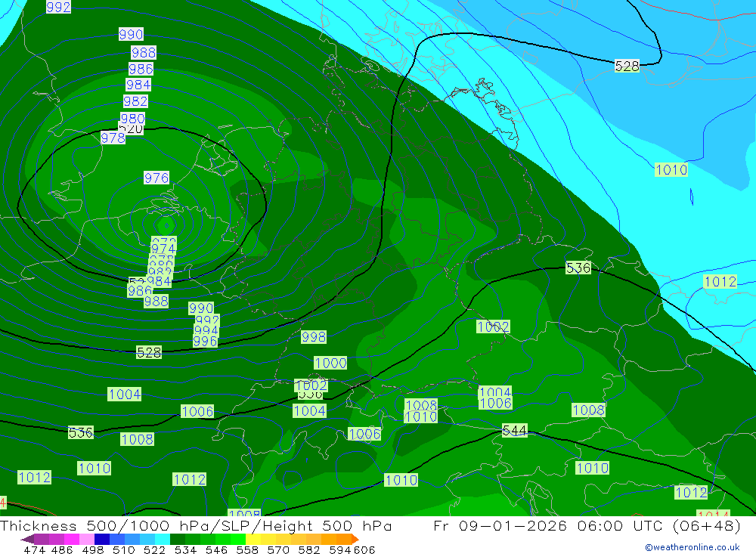This screenshot has width=756, height=554.
Task: Click the legend value 582
Action: [x=308, y=549]
